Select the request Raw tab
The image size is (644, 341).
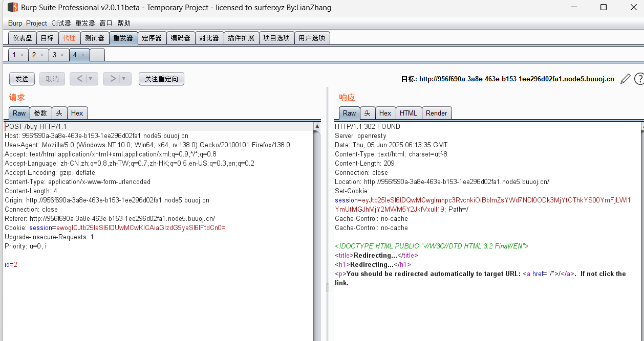(19, 113)
